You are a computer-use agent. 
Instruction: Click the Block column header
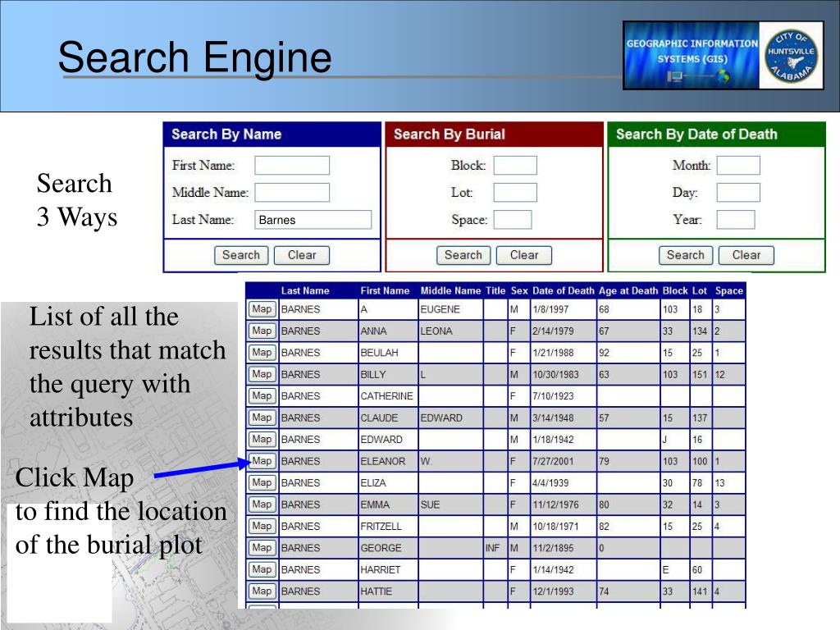(x=675, y=291)
